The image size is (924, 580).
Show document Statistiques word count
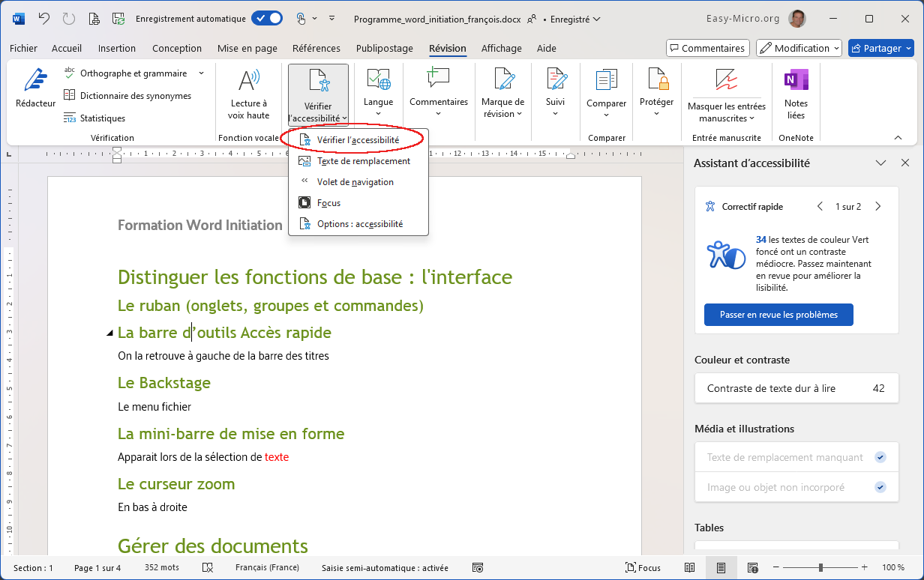tap(94, 118)
